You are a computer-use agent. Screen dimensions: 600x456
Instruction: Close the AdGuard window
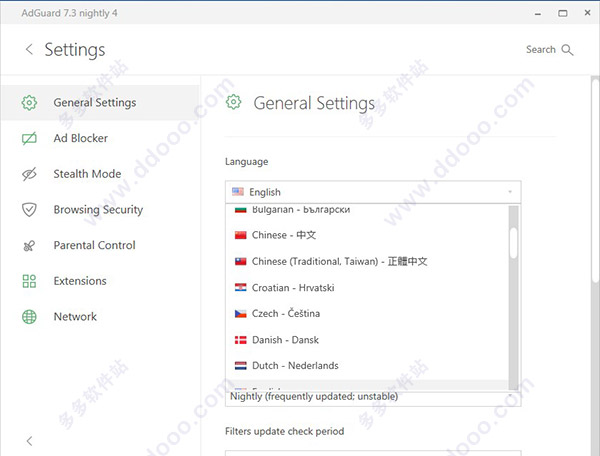point(588,13)
